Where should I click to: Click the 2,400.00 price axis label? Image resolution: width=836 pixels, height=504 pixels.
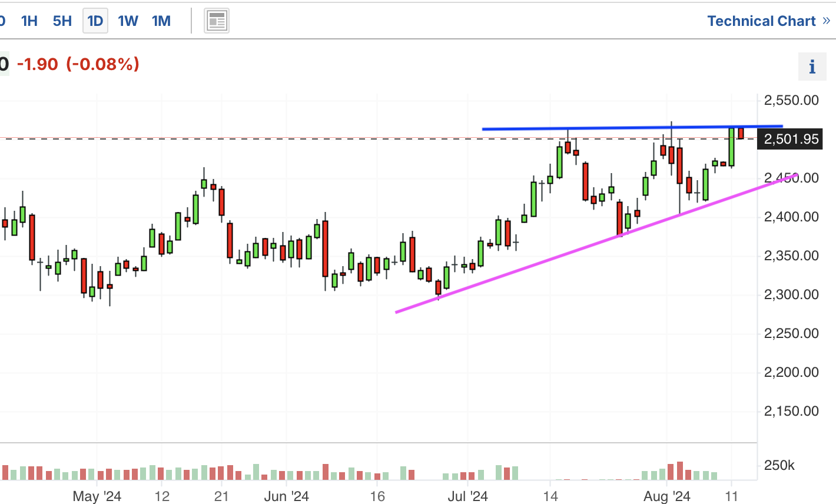(x=791, y=217)
